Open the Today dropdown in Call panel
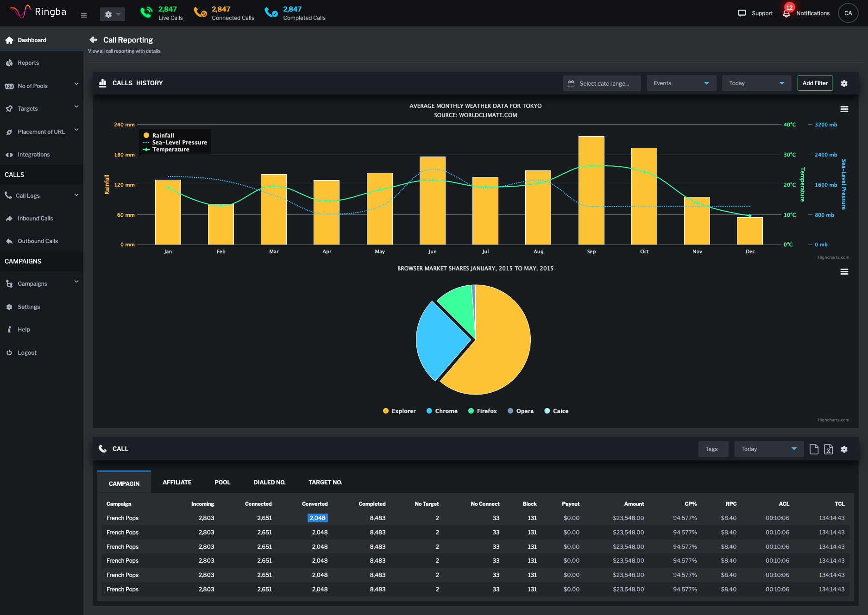 coord(768,449)
